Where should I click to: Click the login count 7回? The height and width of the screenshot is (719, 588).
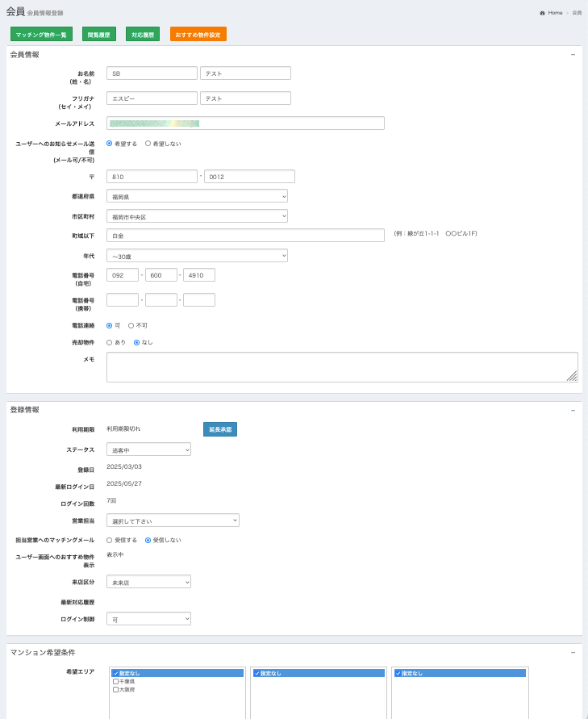coord(111,500)
